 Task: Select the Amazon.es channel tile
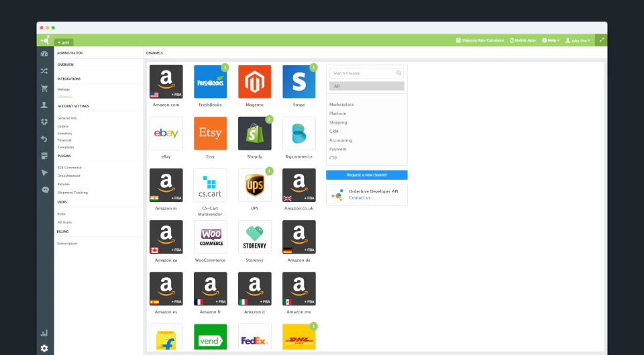click(x=166, y=289)
